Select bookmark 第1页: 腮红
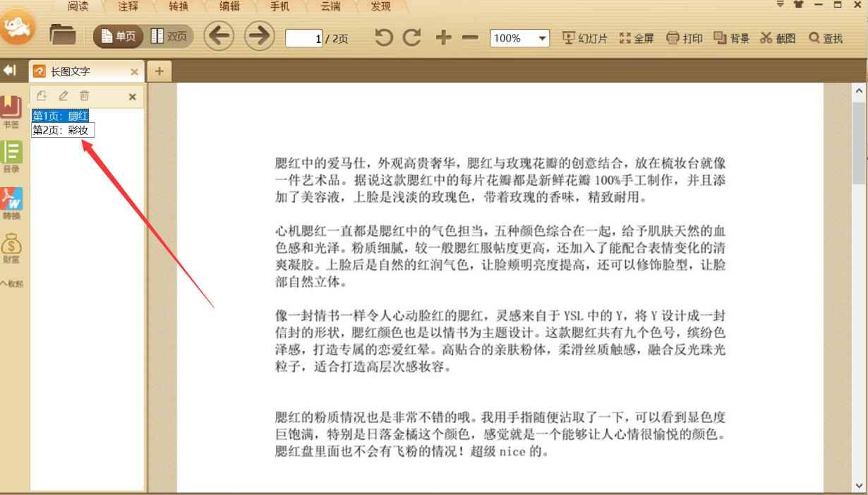The image size is (868, 495). point(61,116)
